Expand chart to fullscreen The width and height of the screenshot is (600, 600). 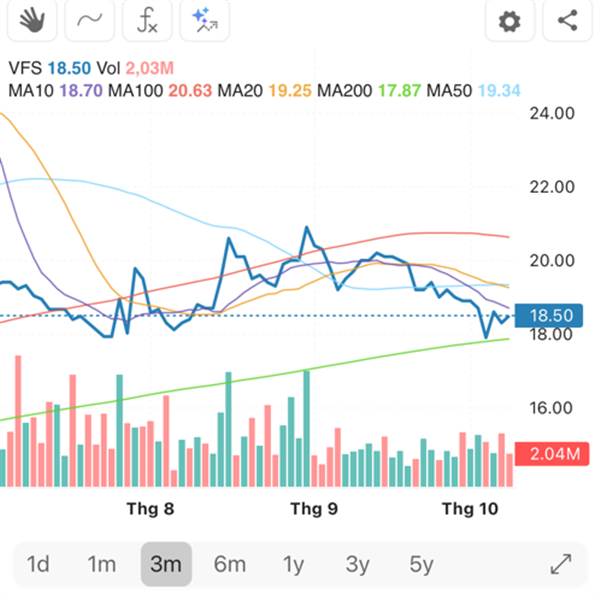point(561,564)
